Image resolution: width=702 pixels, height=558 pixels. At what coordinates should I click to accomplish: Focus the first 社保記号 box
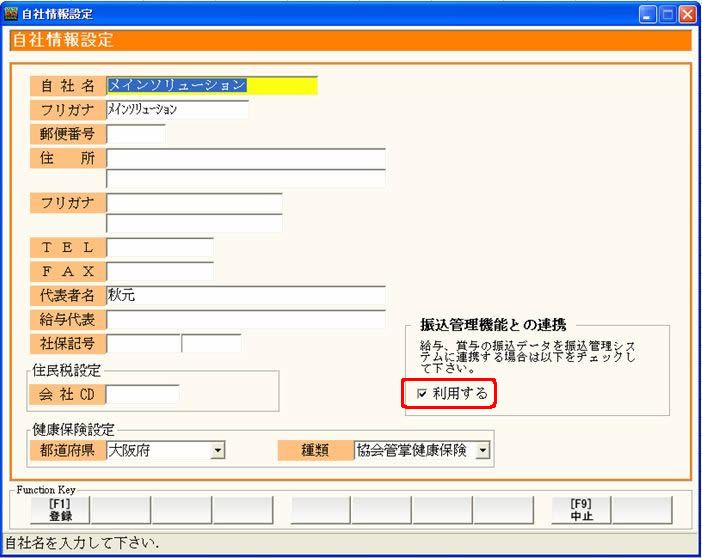(x=143, y=343)
